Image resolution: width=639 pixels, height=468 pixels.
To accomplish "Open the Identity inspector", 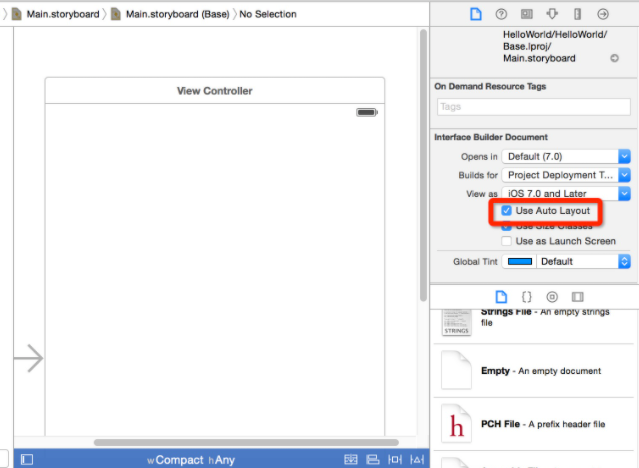I will (527, 14).
